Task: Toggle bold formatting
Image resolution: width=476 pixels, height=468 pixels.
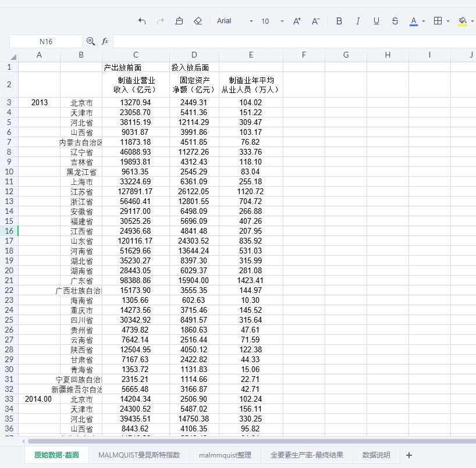Action: point(339,21)
